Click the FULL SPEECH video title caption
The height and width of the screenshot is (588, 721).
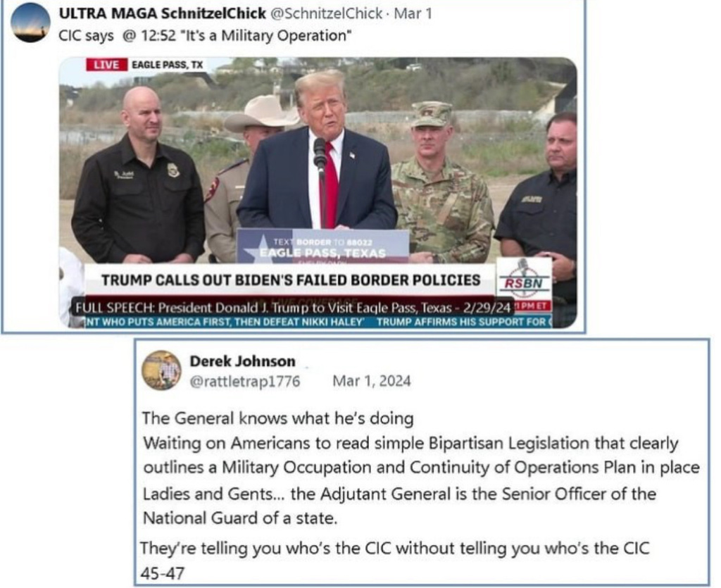[293, 308]
